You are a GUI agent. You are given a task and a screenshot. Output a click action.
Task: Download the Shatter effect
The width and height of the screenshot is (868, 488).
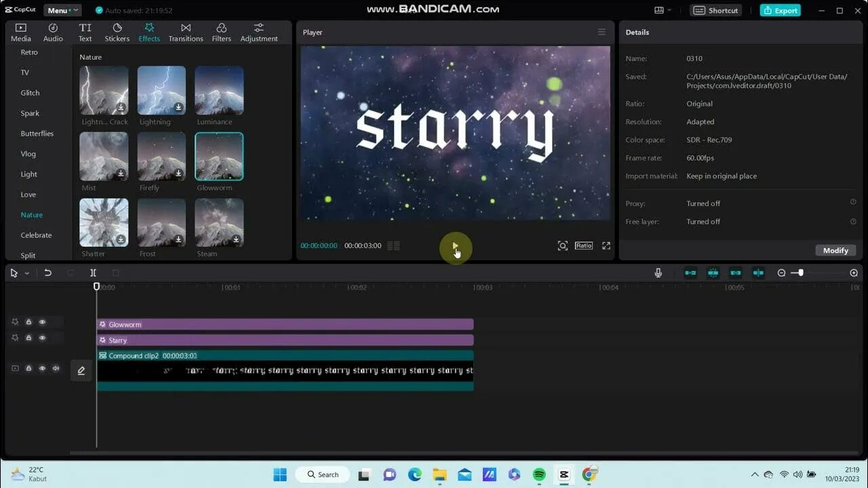pyautogui.click(x=121, y=239)
